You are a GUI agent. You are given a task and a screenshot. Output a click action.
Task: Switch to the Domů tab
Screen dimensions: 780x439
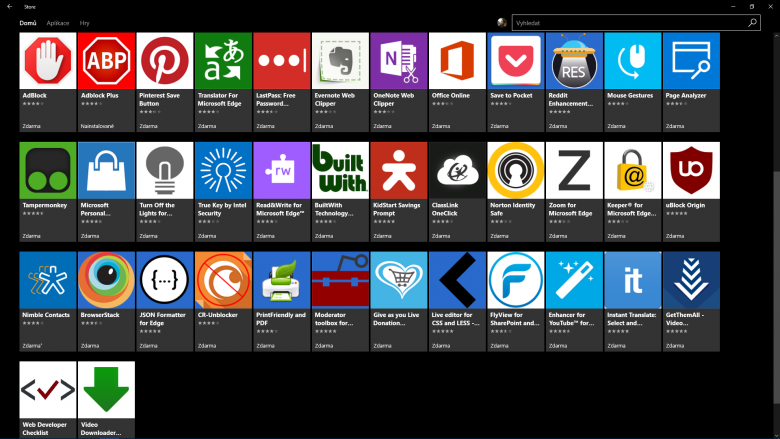pyautogui.click(x=28, y=23)
